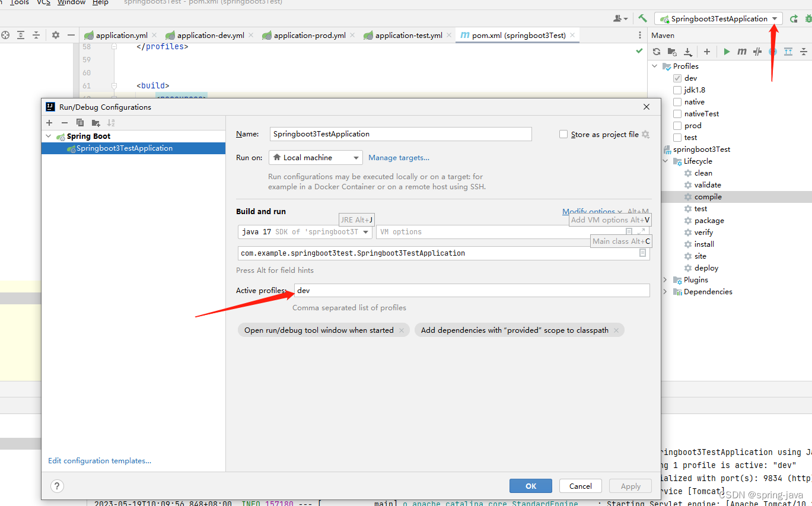The image size is (812, 506).
Task: Switch to application-dev.yml tab
Action: (x=211, y=35)
